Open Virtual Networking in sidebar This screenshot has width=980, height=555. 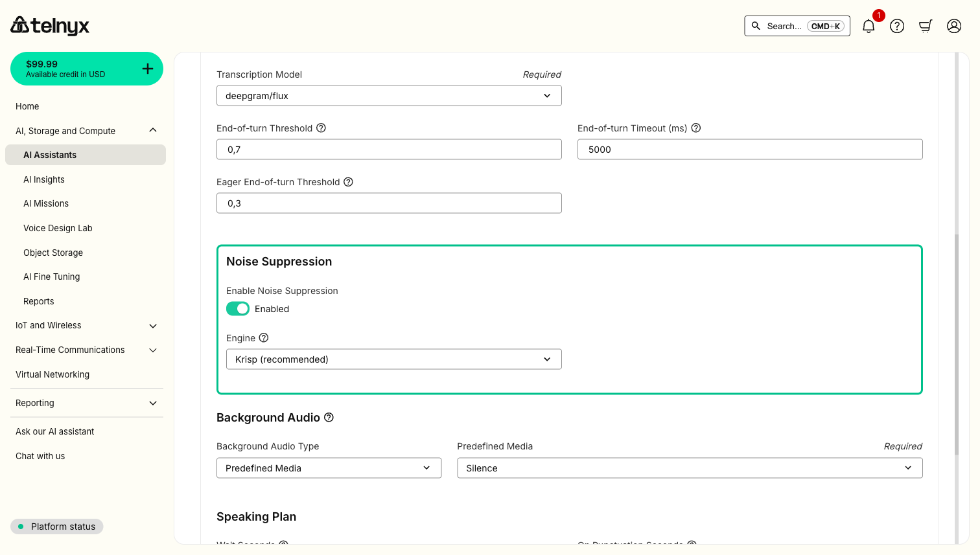click(x=52, y=374)
